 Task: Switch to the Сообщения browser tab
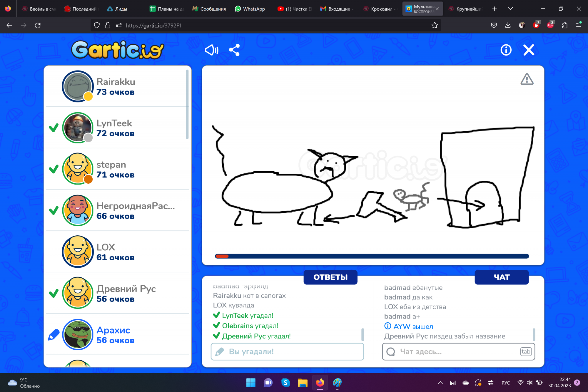(209, 9)
